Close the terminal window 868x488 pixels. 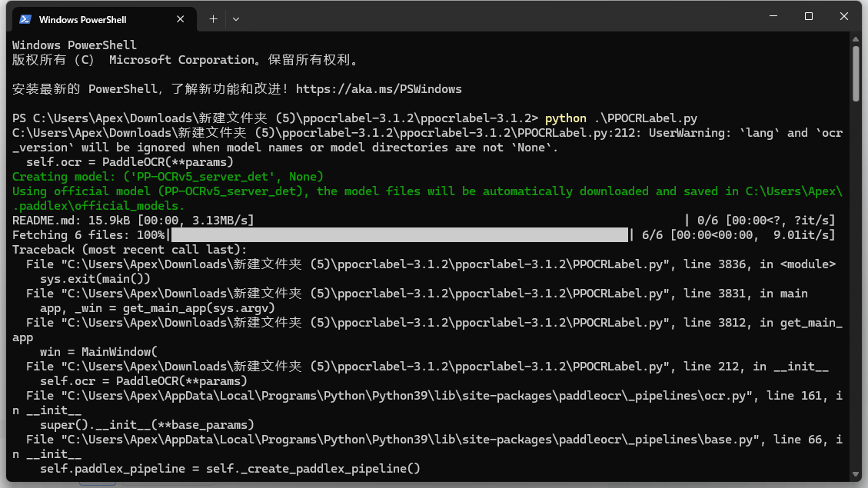843,16
